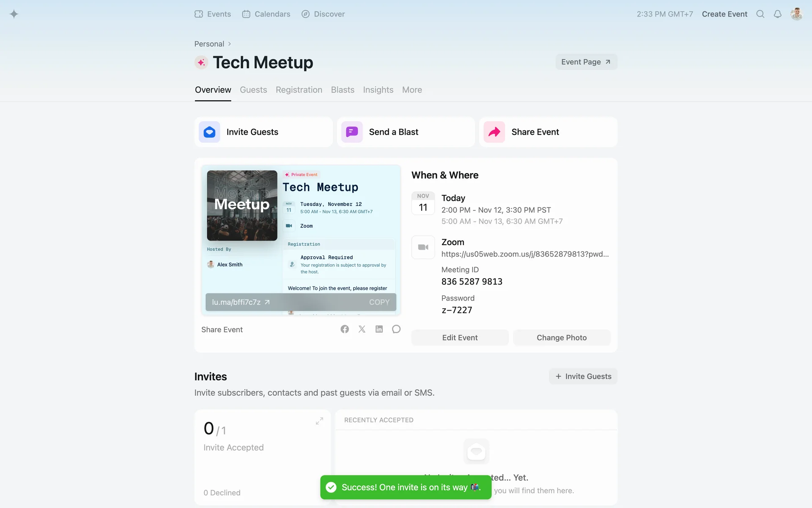
Task: Click the Luma star logo
Action: pyautogui.click(x=14, y=14)
